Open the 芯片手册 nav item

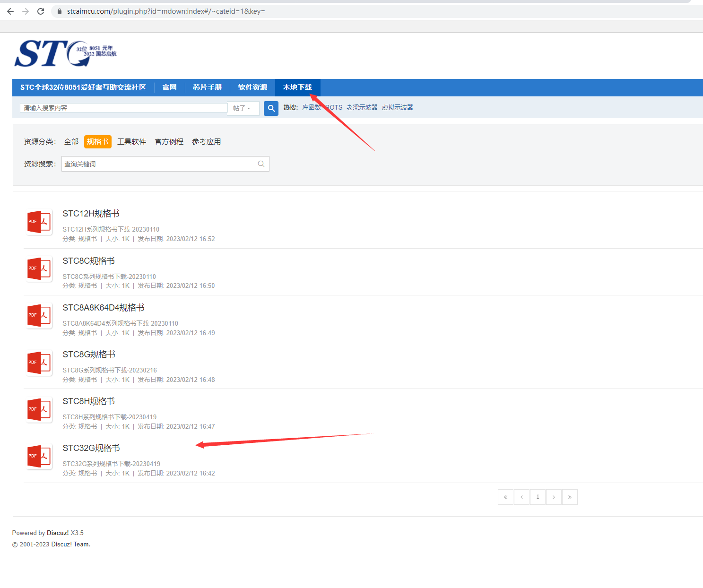[207, 87]
